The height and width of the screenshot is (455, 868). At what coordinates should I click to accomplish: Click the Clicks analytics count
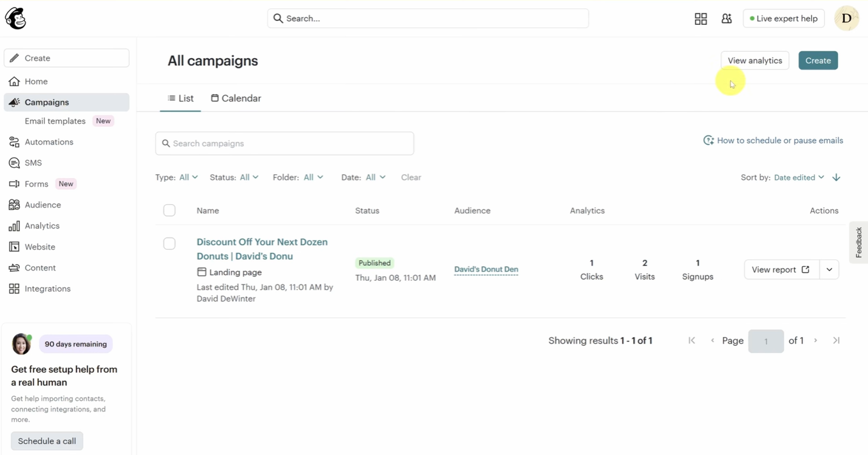591,270
